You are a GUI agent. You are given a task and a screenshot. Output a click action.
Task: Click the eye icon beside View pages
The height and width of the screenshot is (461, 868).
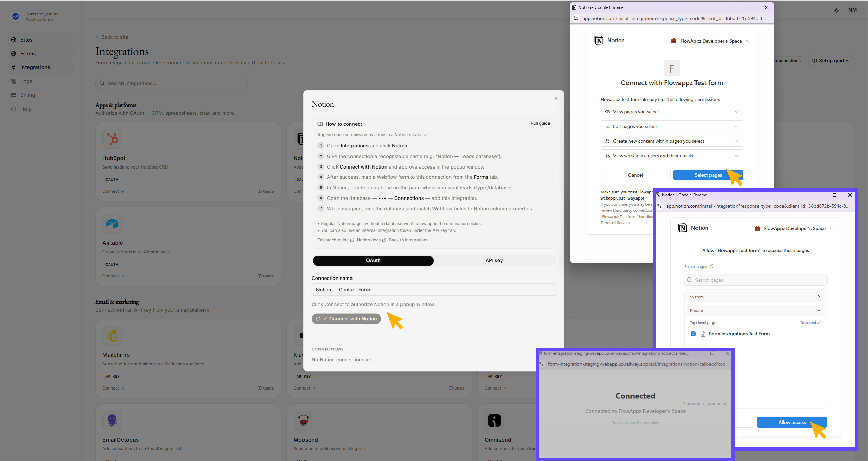pyautogui.click(x=608, y=112)
